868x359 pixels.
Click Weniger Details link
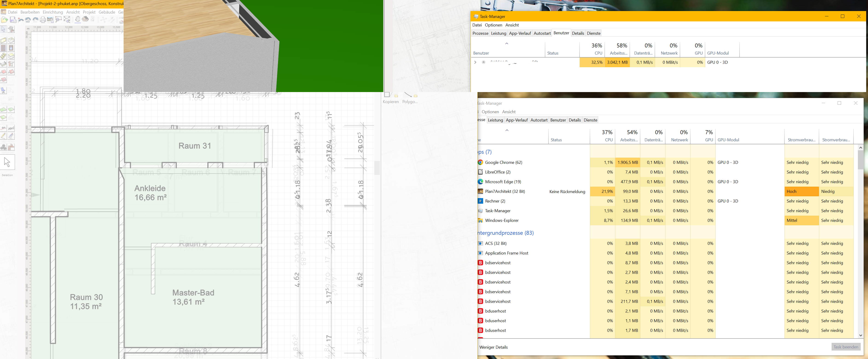pyautogui.click(x=493, y=347)
